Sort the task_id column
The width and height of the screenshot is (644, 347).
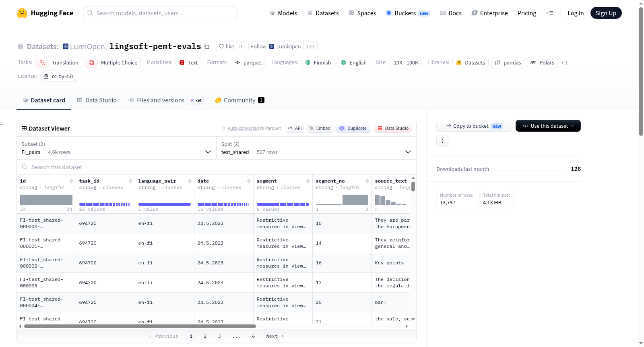(x=130, y=181)
